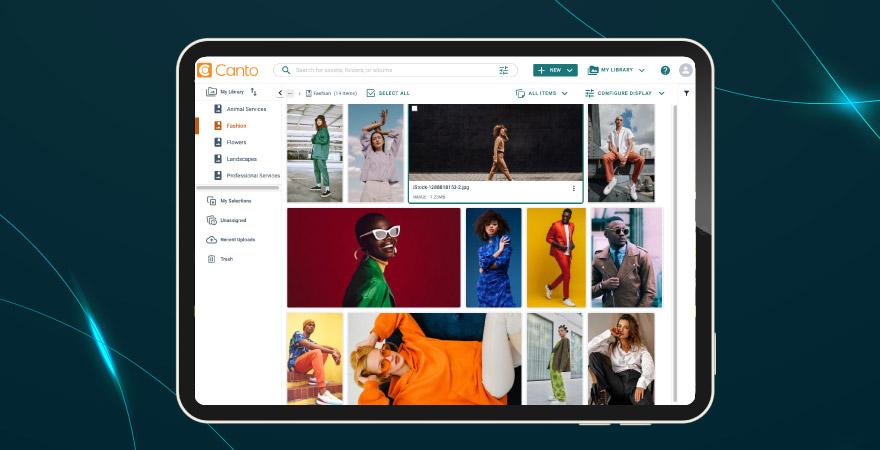
Task: Click the back arrow in breadcrumb
Action: pos(280,93)
